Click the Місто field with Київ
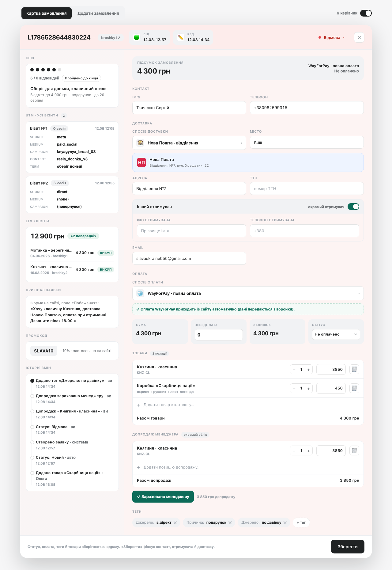 [x=307, y=142]
